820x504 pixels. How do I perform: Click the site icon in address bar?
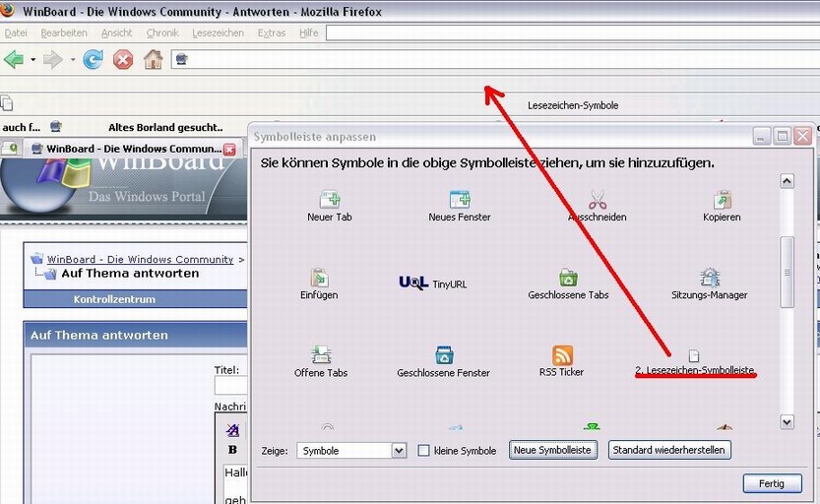click(181, 59)
